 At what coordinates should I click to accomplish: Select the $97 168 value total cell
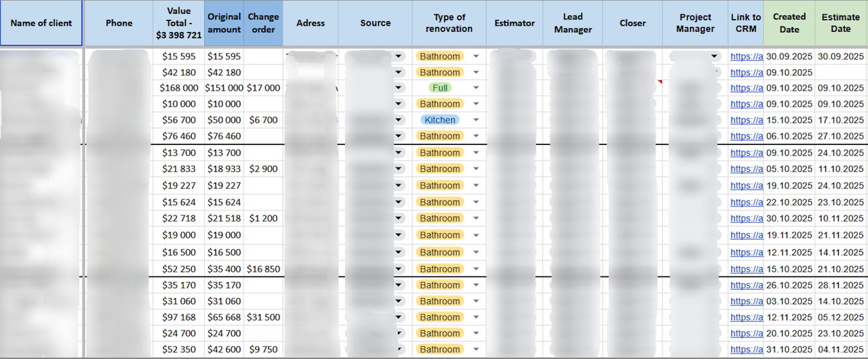[179, 318]
